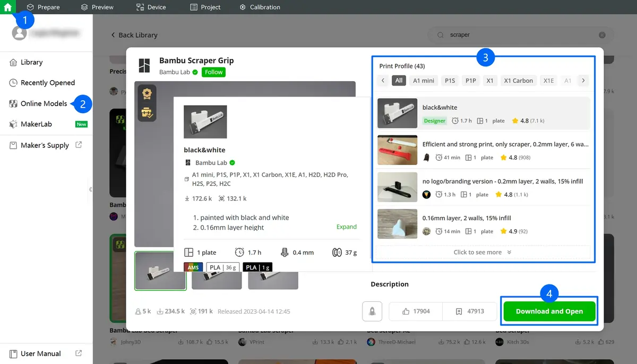Select the All printer filter chip
This screenshot has width=637, height=364.
[x=399, y=81]
